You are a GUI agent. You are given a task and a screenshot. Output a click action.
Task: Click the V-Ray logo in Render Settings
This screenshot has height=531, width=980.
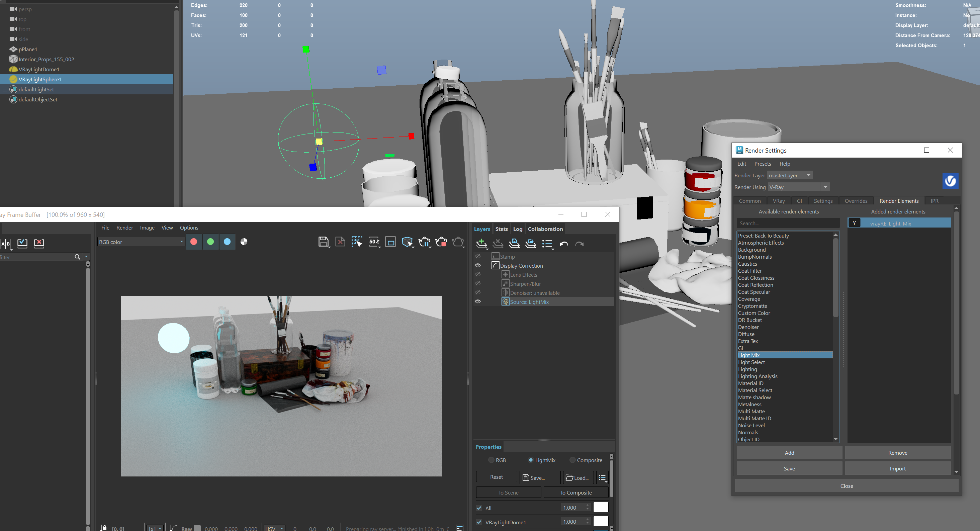click(950, 181)
